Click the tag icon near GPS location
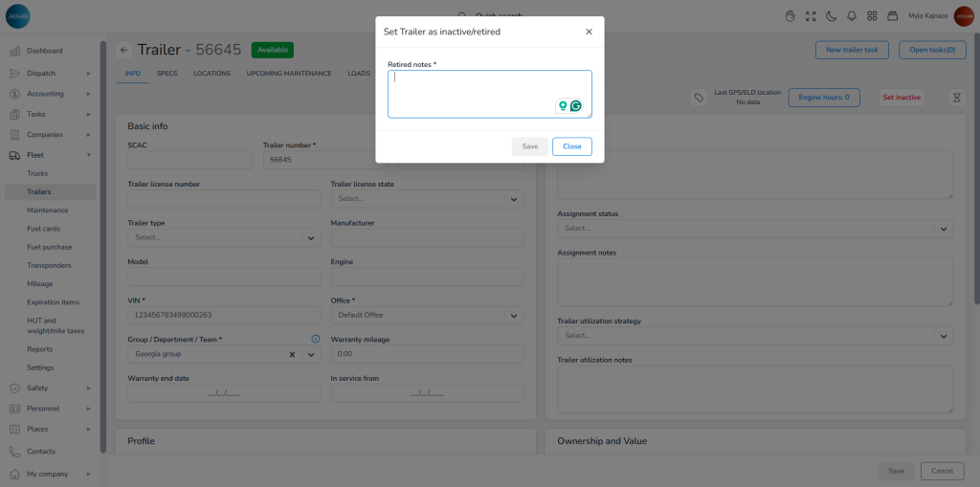Viewport: 980px width, 487px height. click(699, 98)
